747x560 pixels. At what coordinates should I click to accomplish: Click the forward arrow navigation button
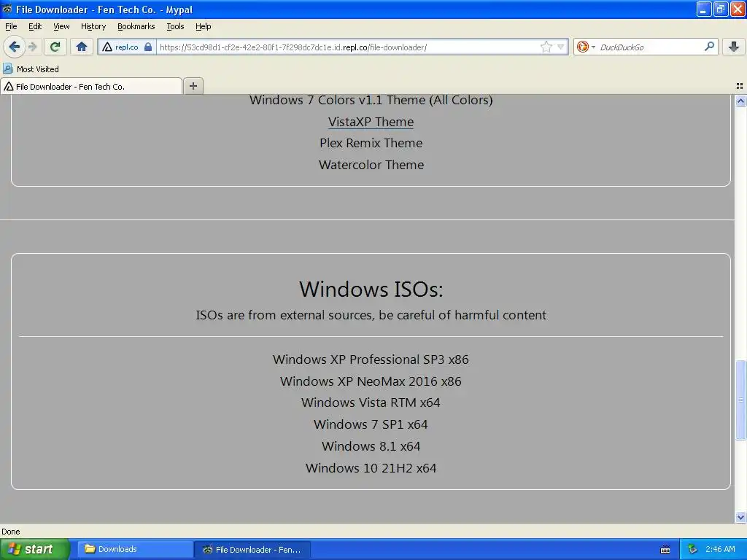click(x=33, y=47)
